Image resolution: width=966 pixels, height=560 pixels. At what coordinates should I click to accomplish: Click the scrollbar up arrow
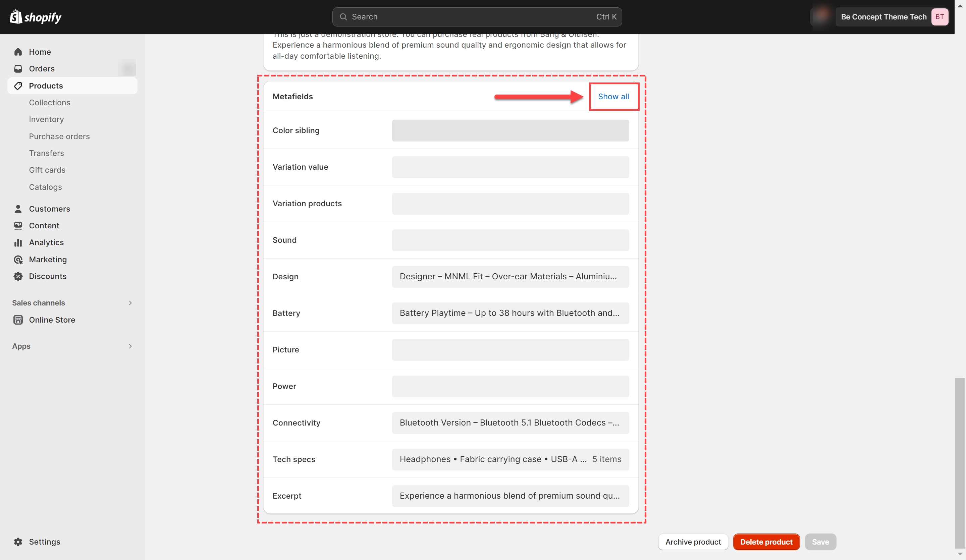960,6
